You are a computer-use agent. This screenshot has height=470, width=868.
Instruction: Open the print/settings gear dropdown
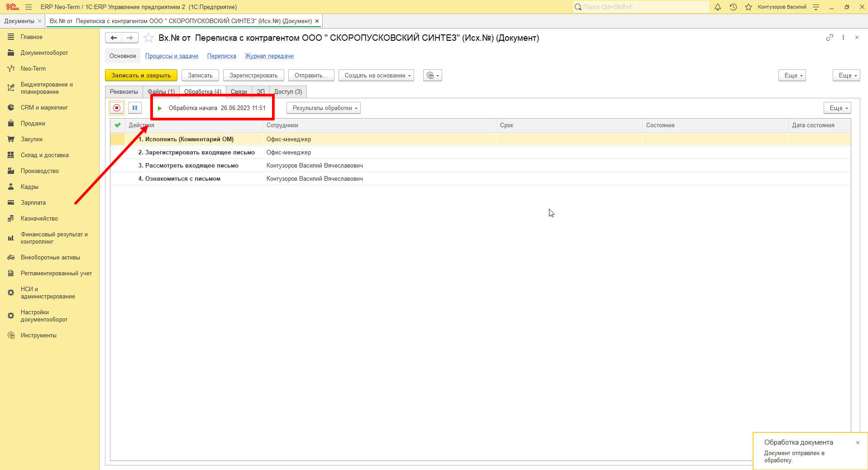tap(433, 75)
